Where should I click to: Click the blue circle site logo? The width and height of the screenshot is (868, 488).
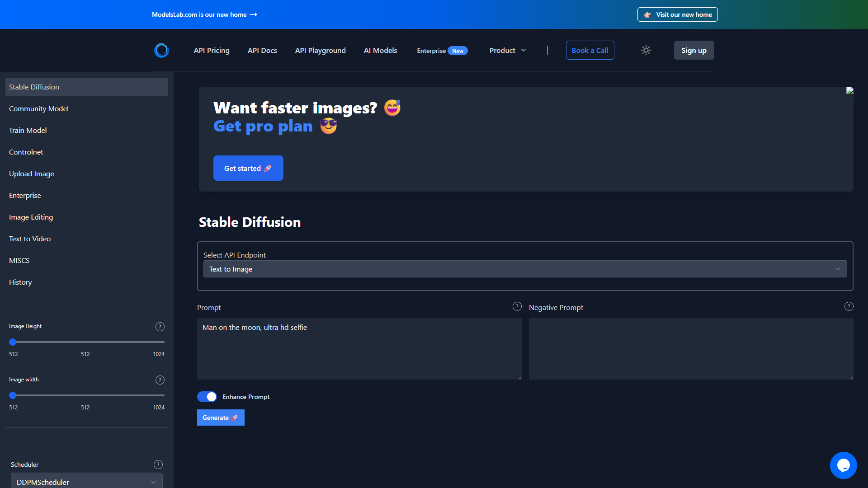pyautogui.click(x=161, y=50)
